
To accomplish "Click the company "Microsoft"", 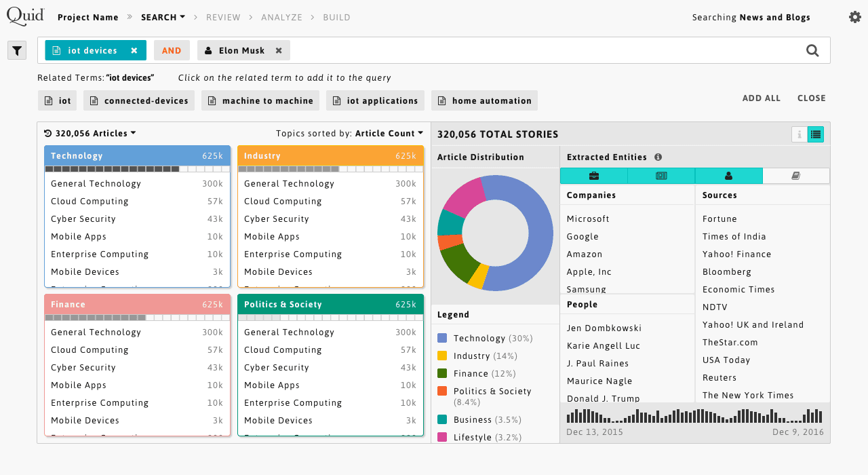I will pyautogui.click(x=588, y=219).
